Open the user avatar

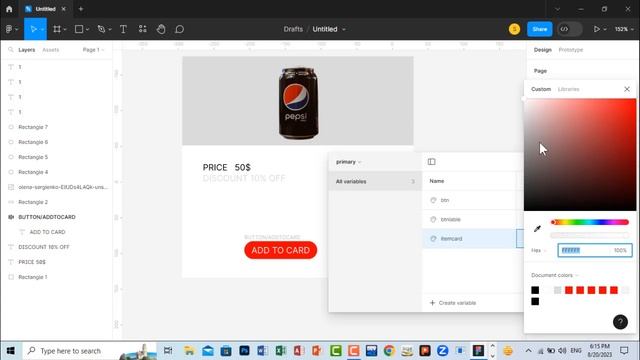[514, 29]
